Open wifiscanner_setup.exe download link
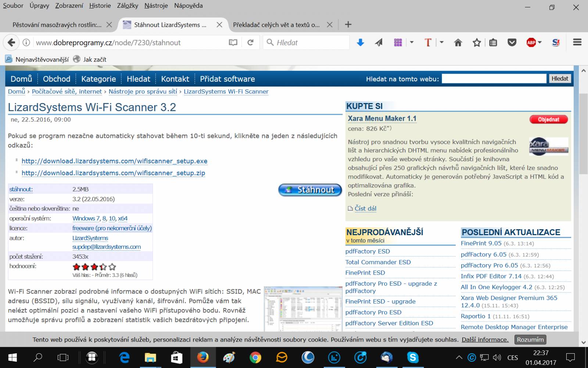The width and height of the screenshot is (588, 368). (114, 161)
